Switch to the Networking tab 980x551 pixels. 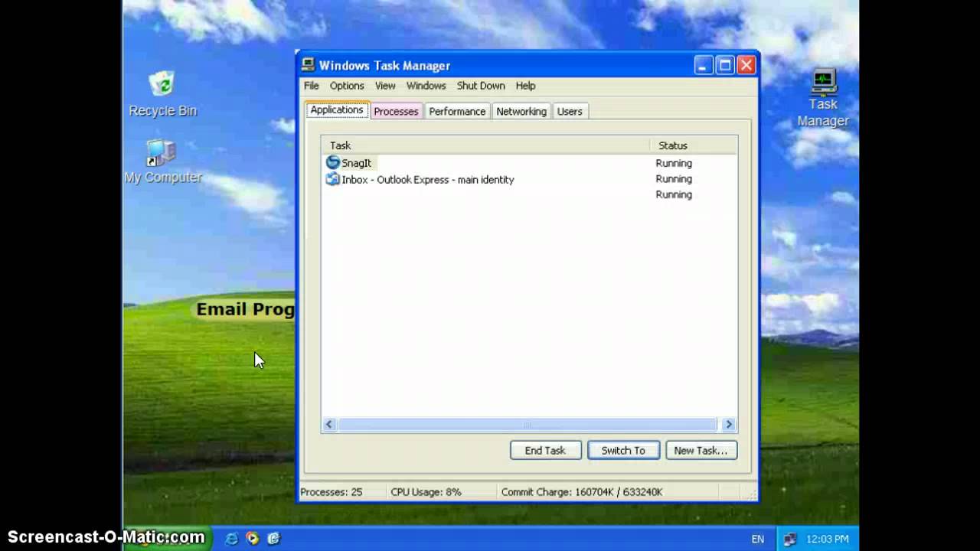coord(521,111)
